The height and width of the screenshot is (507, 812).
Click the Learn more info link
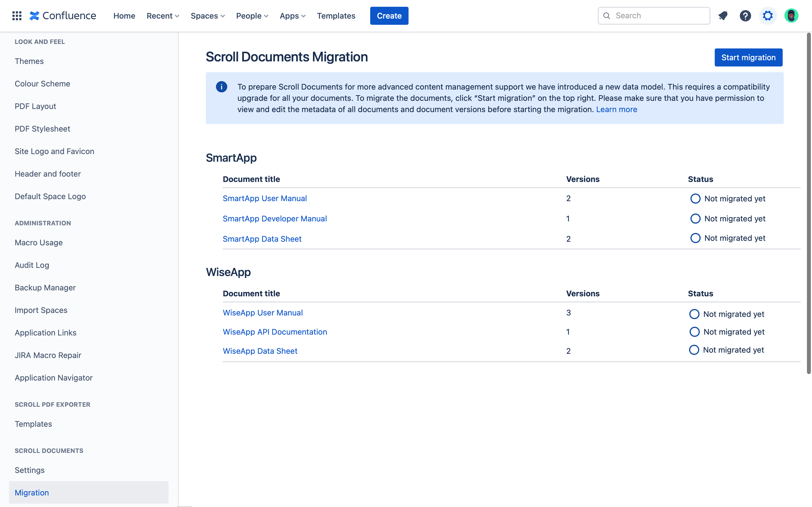(616, 110)
